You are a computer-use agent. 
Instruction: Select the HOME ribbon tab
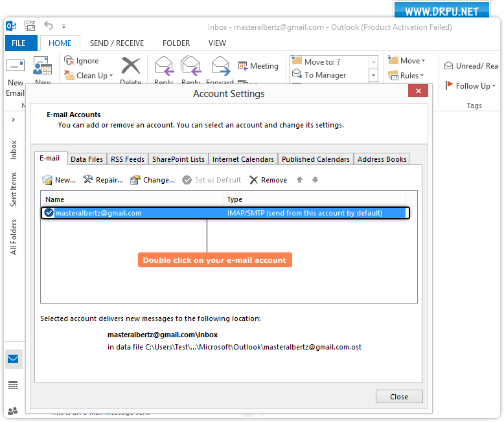(x=60, y=43)
